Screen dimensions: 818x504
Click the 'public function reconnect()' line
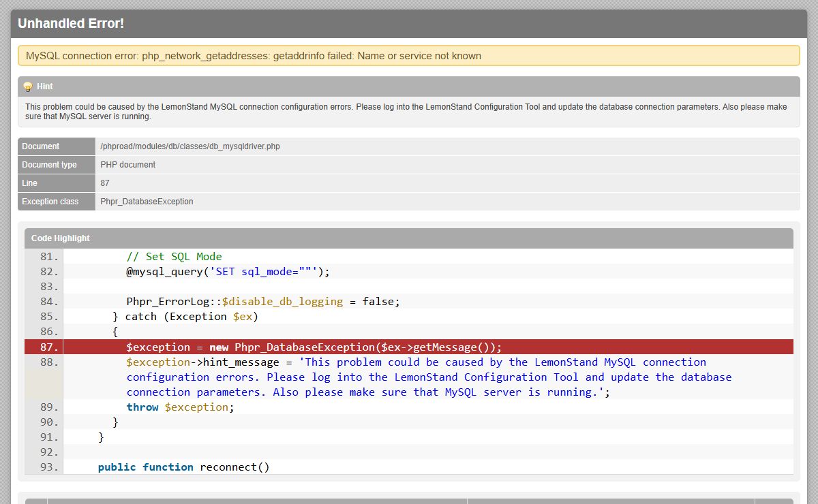click(184, 467)
